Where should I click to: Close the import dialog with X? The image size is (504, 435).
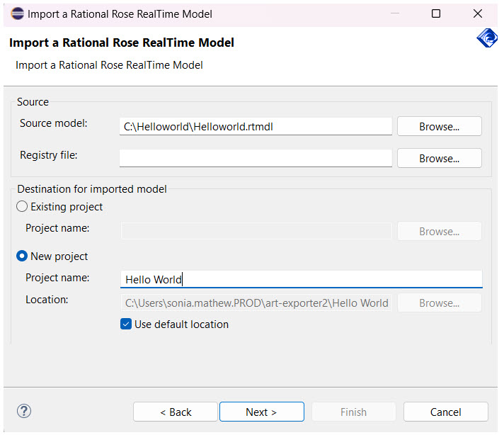[478, 13]
